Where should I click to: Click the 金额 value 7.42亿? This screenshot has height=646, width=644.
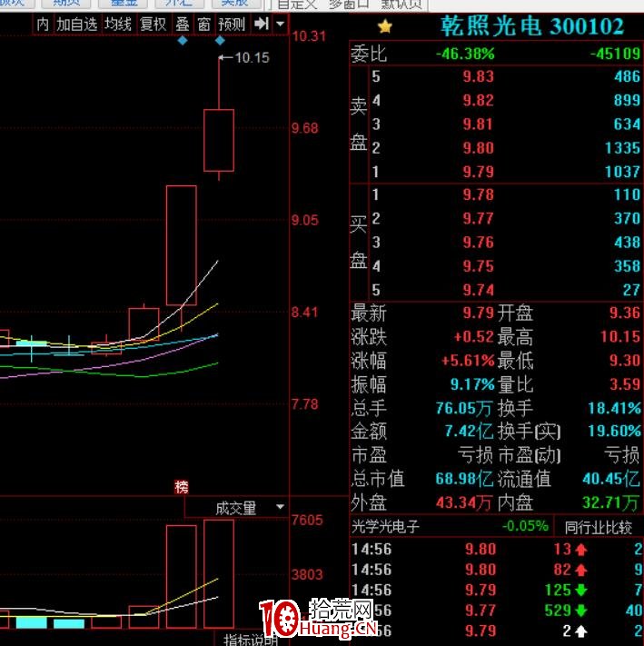pyautogui.click(x=469, y=432)
